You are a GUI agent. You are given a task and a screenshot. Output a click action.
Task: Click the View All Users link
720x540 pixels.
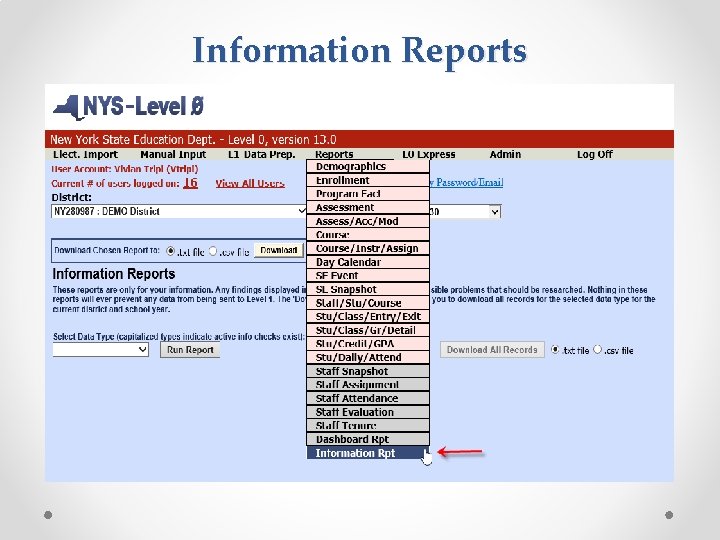(250, 183)
